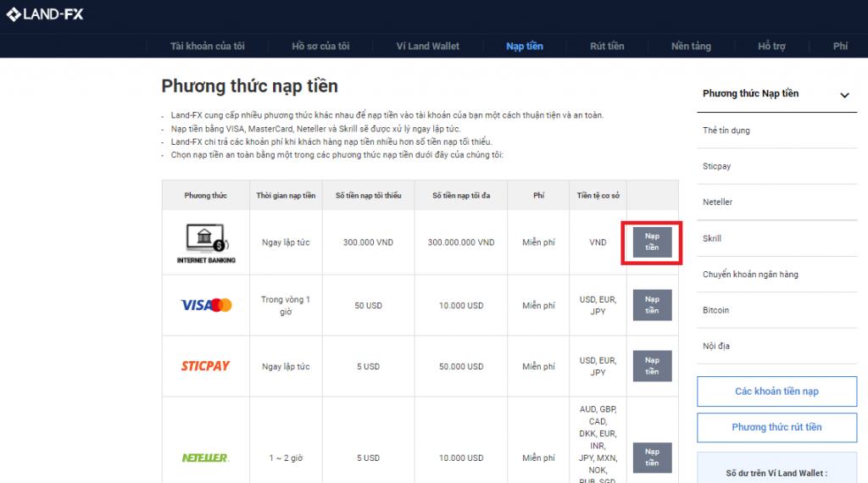
Task: Open Hồ sơ của tôi menu
Action: [x=320, y=46]
